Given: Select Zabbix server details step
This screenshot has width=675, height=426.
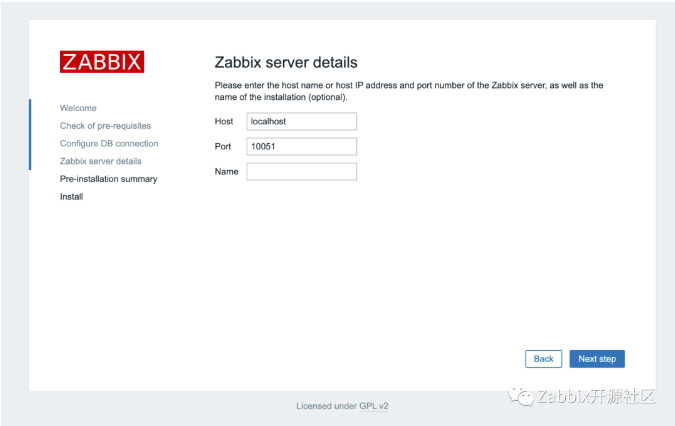Looking at the screenshot, I should (100, 161).
